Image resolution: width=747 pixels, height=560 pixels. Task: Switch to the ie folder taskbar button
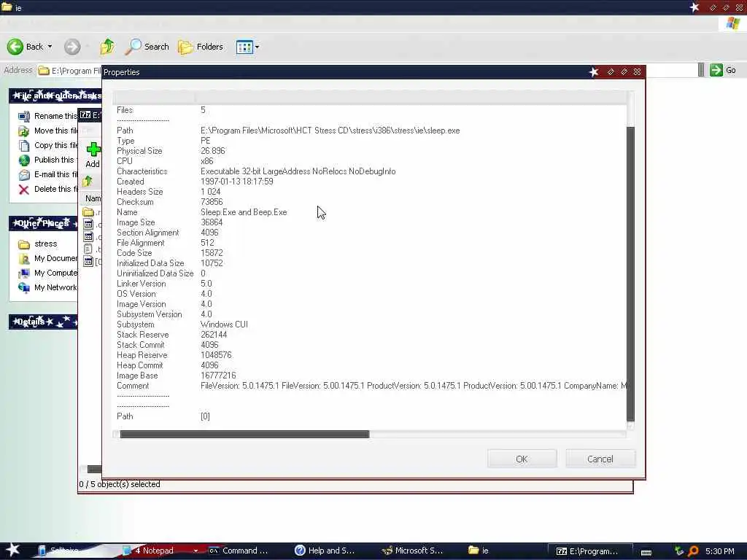(x=479, y=551)
